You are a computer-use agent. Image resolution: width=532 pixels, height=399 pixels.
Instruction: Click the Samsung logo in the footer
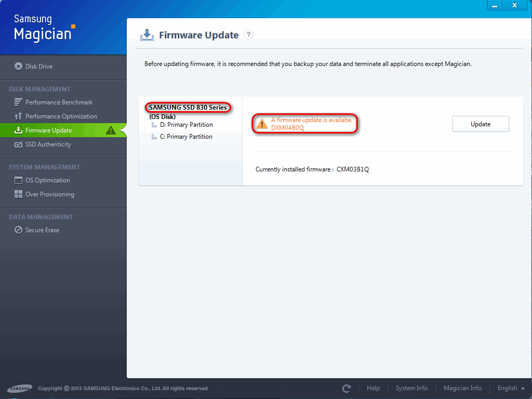pos(20,389)
